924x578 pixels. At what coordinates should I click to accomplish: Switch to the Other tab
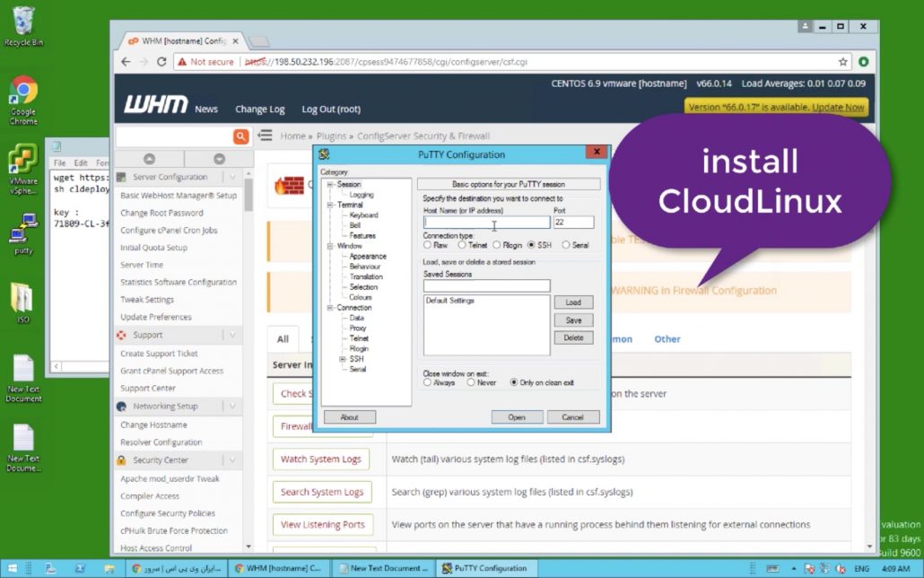click(667, 339)
